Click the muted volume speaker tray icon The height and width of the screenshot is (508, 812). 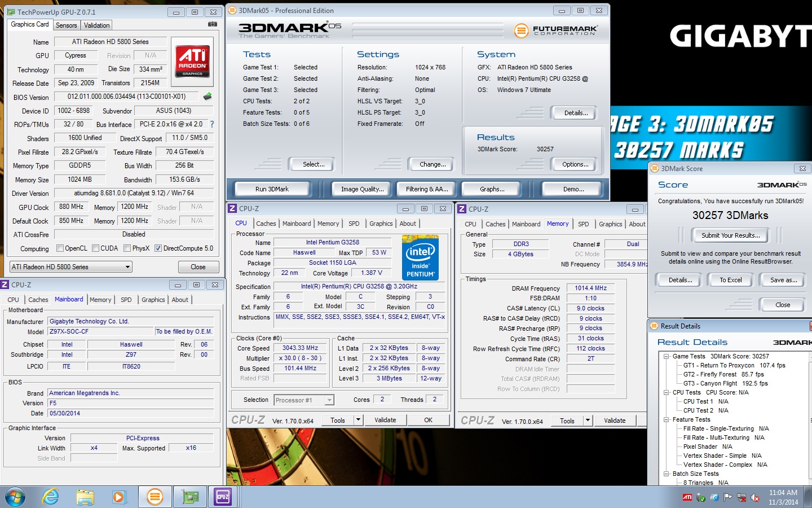pos(755,497)
